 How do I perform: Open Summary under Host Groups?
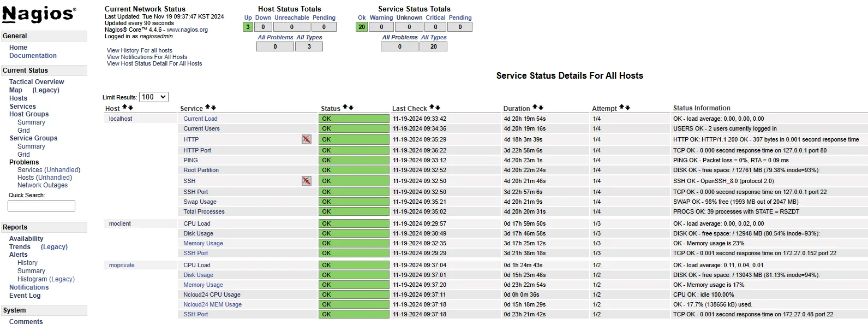pos(31,122)
